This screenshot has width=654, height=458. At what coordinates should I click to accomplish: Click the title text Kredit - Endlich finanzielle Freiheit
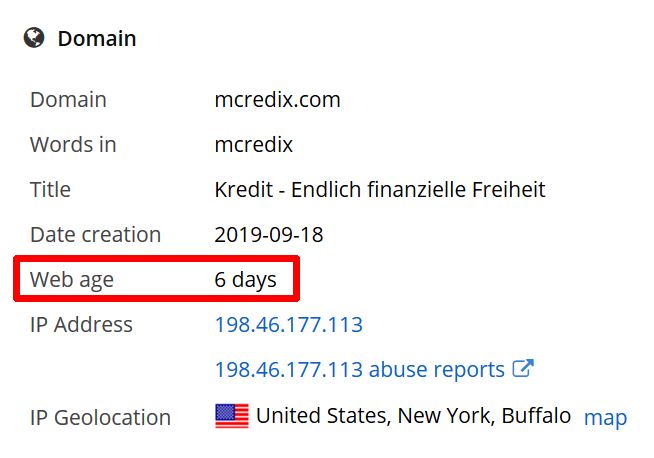380,189
